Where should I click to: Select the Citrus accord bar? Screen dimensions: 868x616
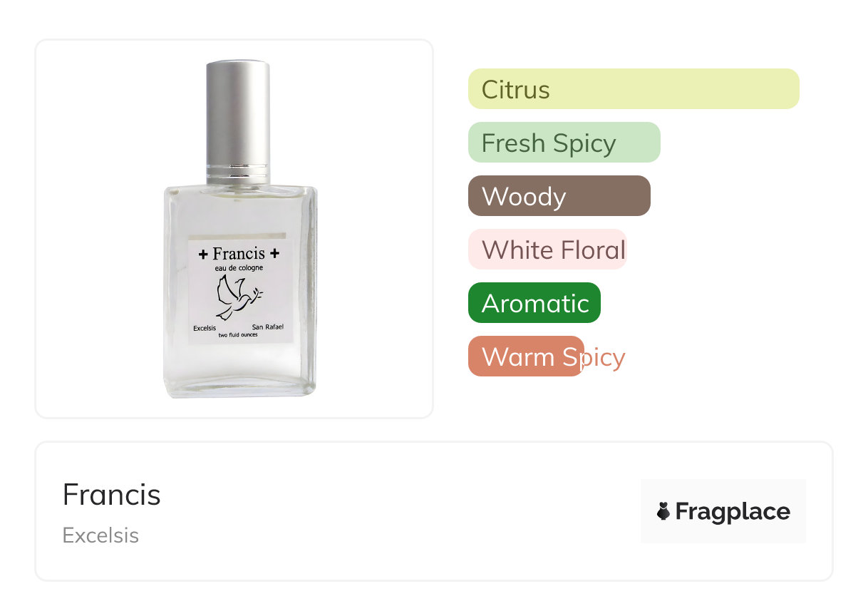[634, 89]
